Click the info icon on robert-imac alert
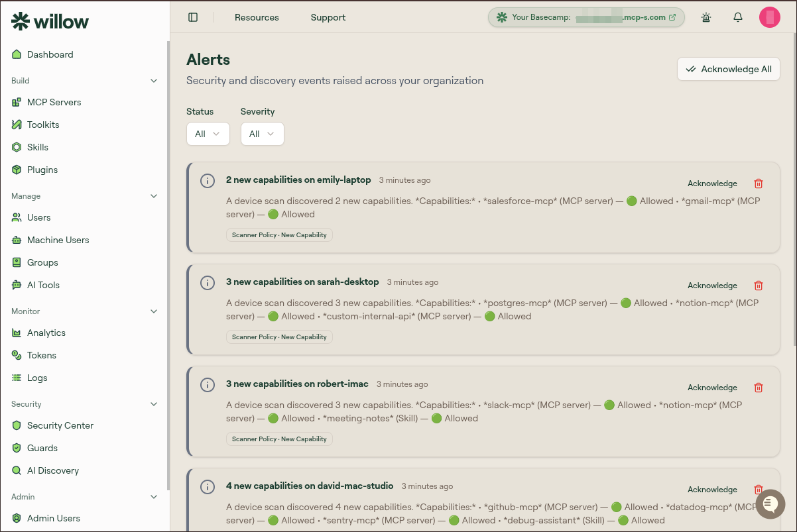The height and width of the screenshot is (532, 797). click(208, 385)
